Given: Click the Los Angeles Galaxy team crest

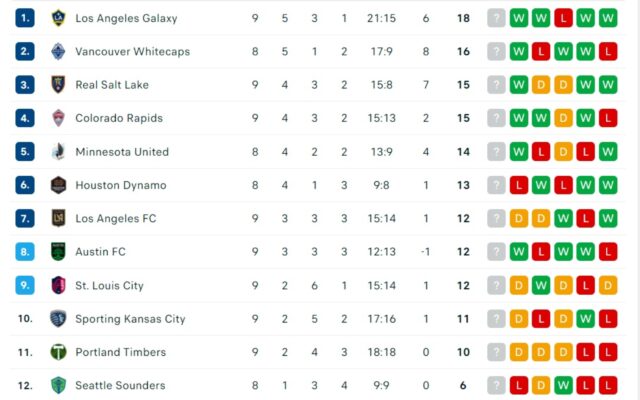Looking at the screenshot, I should tap(58, 18).
